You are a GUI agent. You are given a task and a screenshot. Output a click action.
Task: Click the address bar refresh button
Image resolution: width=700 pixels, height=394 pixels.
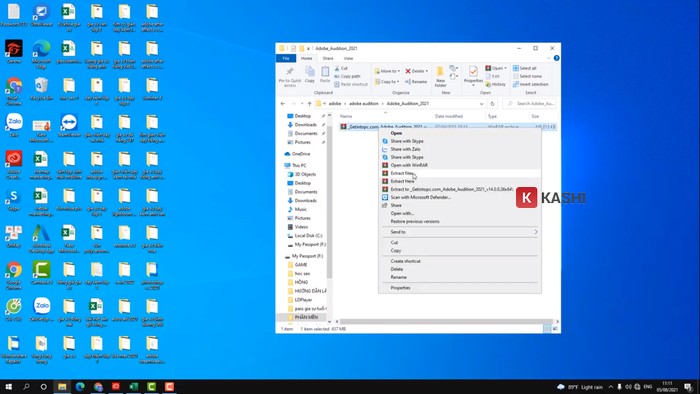coord(492,104)
